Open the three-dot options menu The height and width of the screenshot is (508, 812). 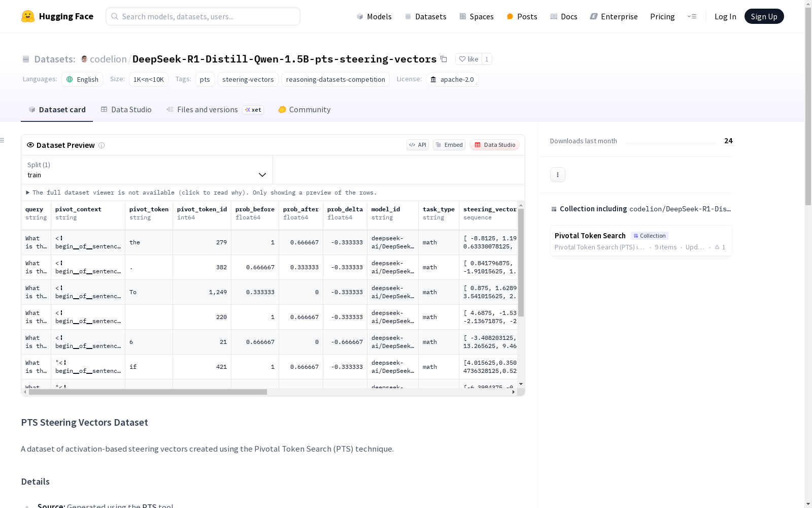click(x=558, y=175)
